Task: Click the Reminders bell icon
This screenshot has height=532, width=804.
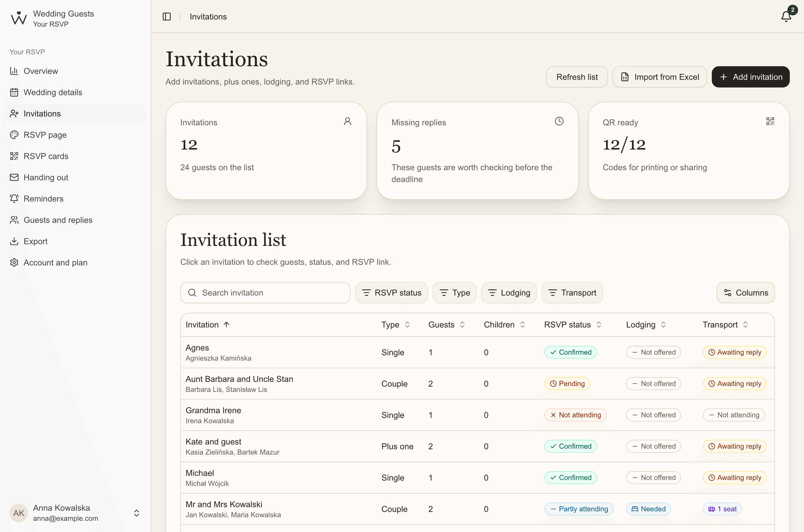Action: [x=14, y=199]
